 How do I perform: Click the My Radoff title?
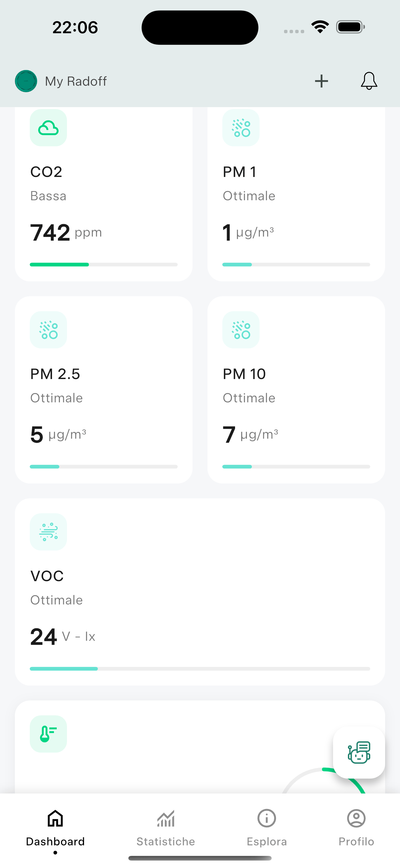tap(76, 81)
